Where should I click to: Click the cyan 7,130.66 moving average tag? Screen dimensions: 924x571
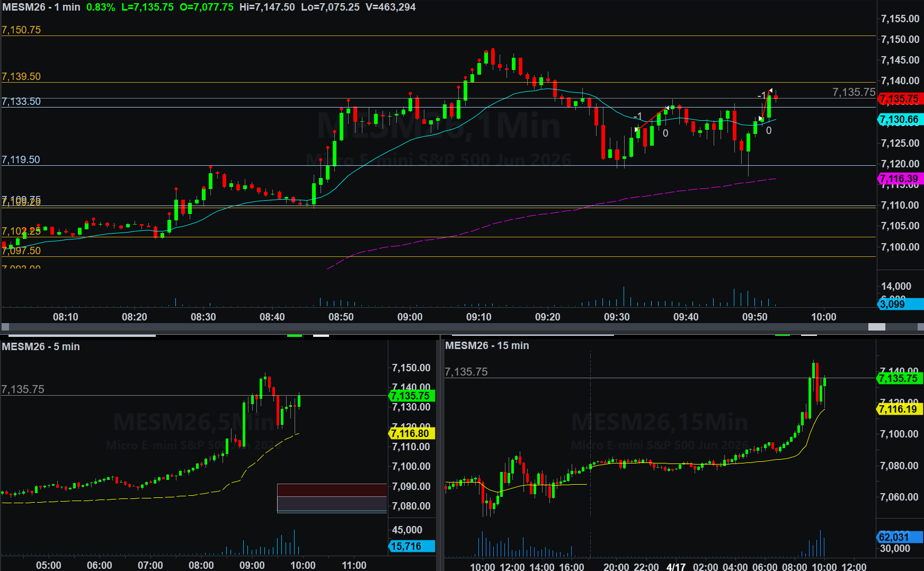(900, 120)
